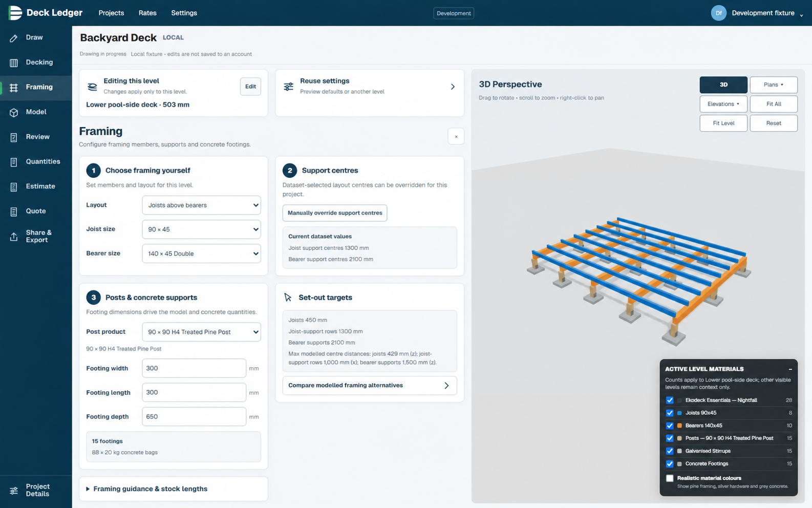Open the Settings menu
The width and height of the screenshot is (812, 508).
coord(184,13)
